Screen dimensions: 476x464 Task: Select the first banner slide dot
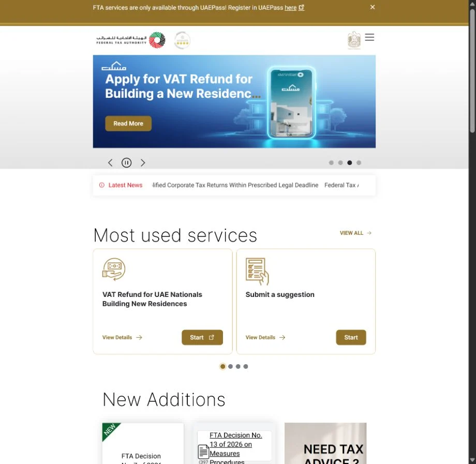[331, 163]
